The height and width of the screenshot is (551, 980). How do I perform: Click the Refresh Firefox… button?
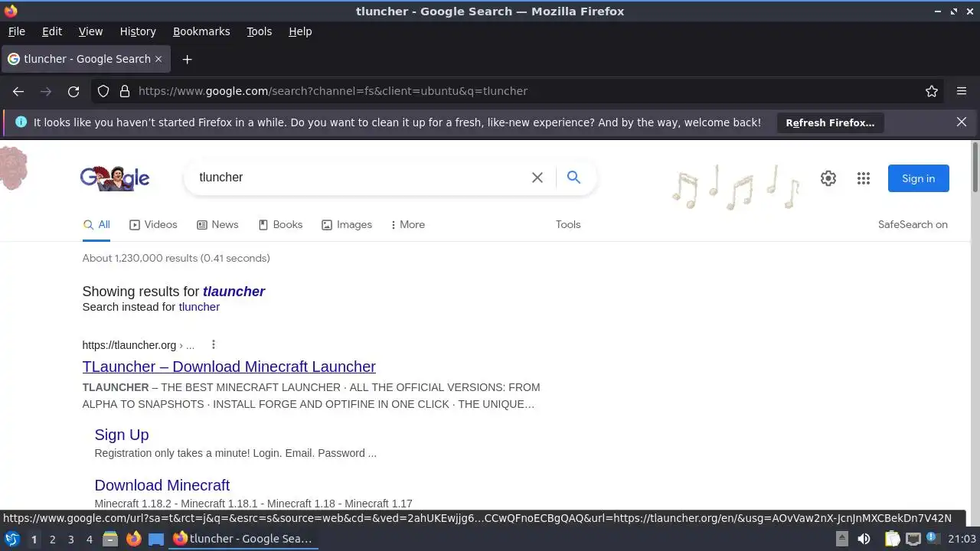pos(830,122)
